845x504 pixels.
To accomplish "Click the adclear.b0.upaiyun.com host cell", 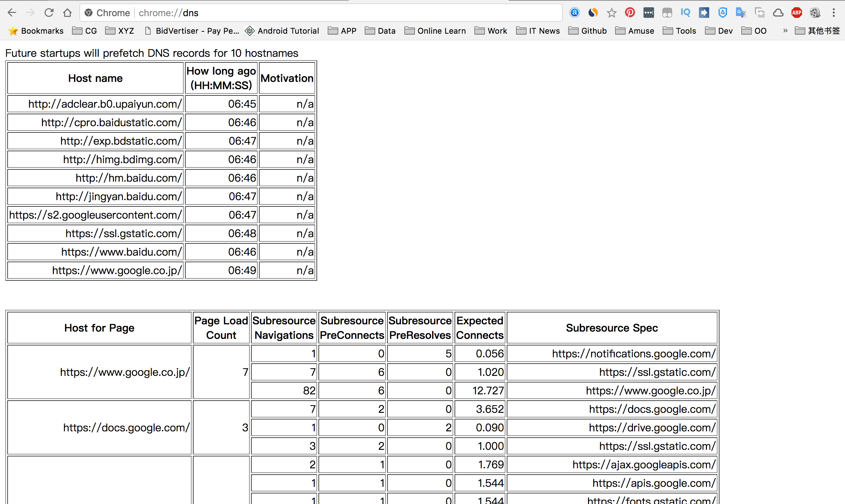I will coord(95,104).
